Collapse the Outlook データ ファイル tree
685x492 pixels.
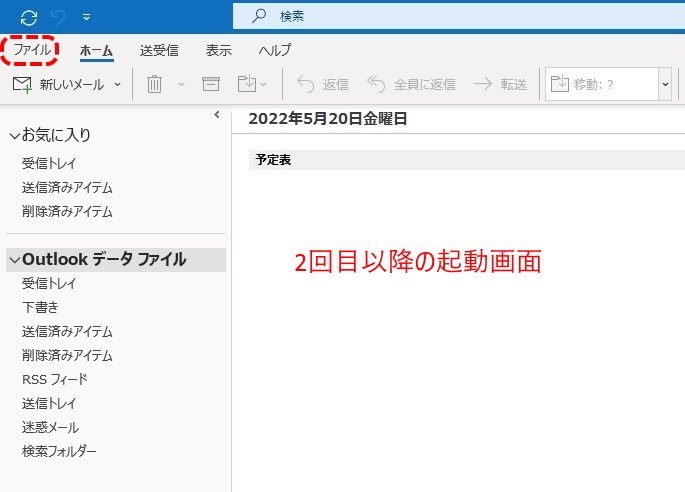pos(14,260)
